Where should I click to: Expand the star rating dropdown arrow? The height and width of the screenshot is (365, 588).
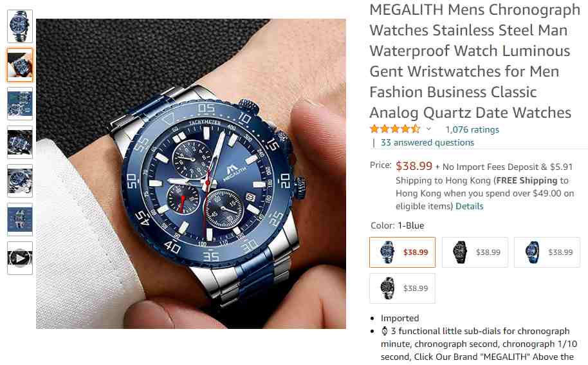coord(428,129)
